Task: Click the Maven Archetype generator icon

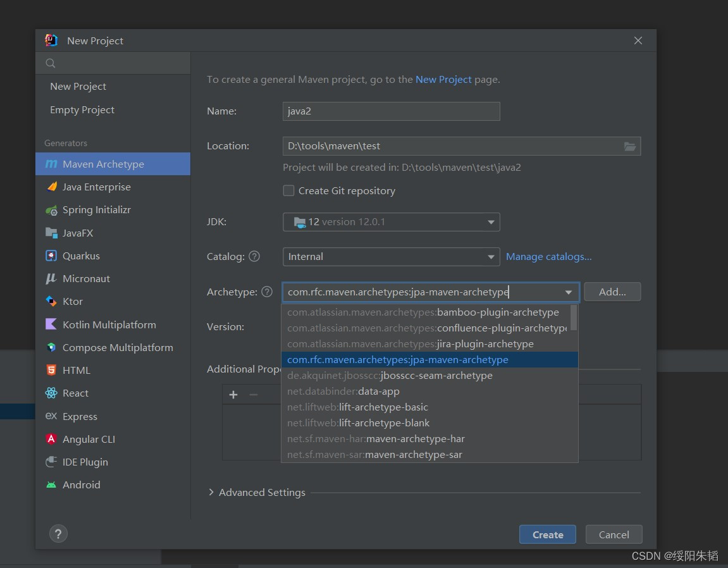Action: tap(51, 164)
